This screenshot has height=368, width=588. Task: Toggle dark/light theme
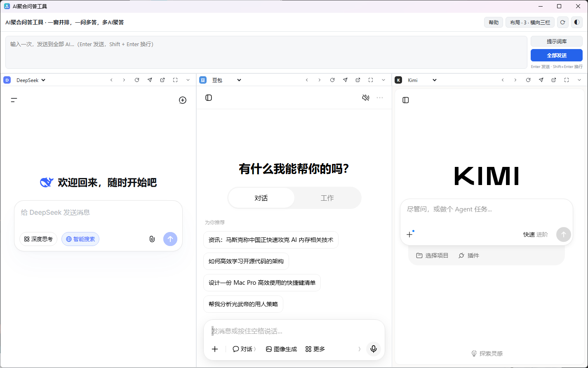(576, 22)
